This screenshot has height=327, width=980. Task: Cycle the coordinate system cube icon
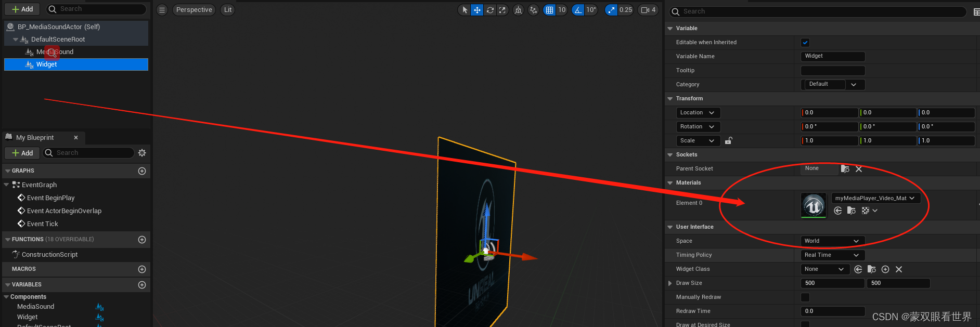(518, 10)
